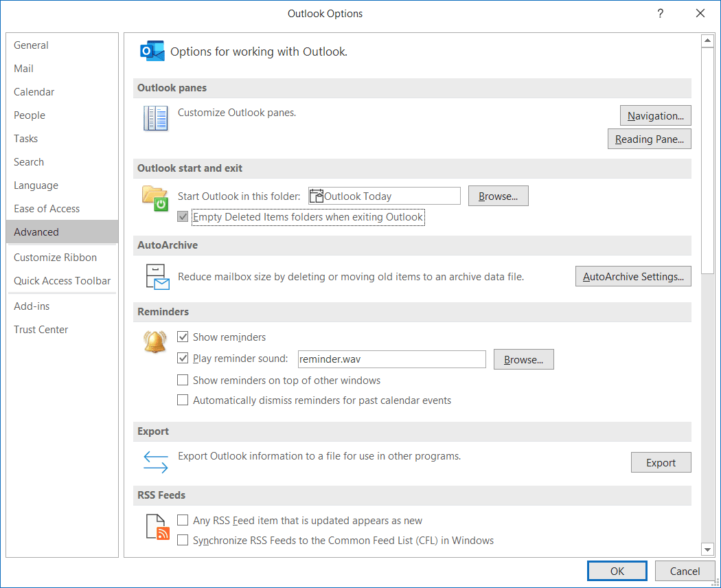Click the scrollbar up arrow
Viewport: 721px width, 588px height.
pos(707,41)
